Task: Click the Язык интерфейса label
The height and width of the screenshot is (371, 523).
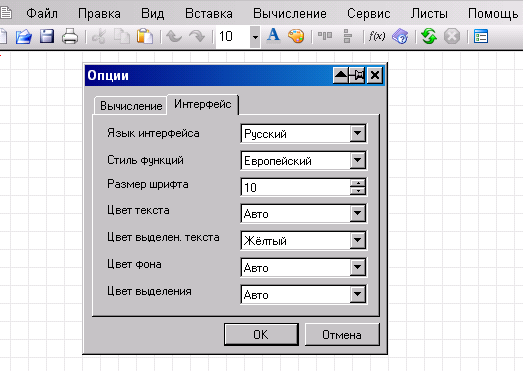Action: click(x=153, y=133)
